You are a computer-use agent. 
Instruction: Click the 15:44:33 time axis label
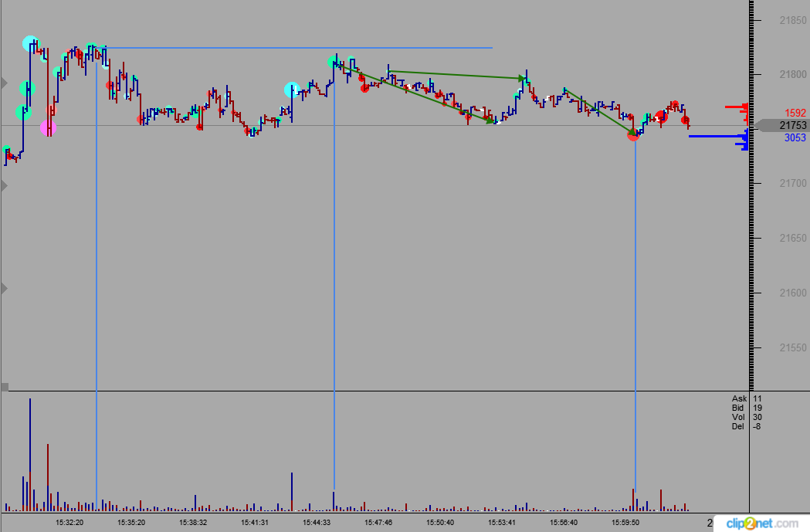point(317,523)
